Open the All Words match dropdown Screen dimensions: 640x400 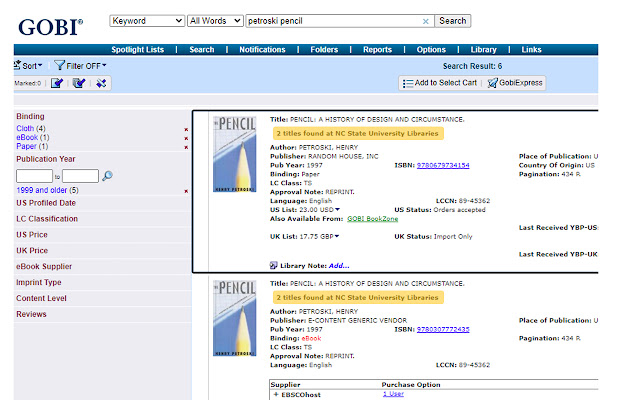[216, 21]
